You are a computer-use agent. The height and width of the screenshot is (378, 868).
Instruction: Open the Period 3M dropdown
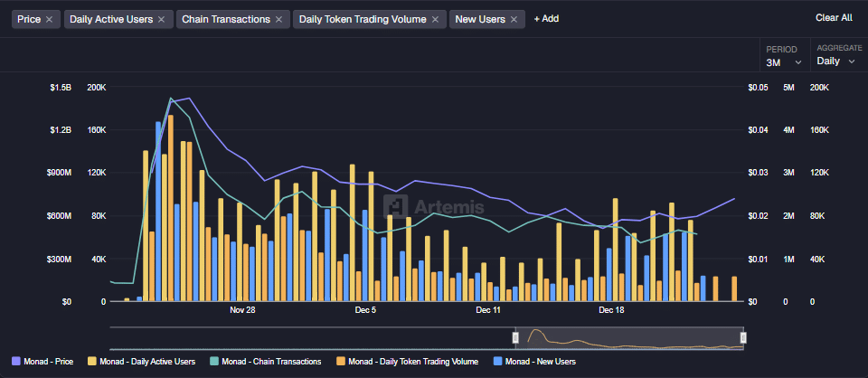pyautogui.click(x=784, y=61)
